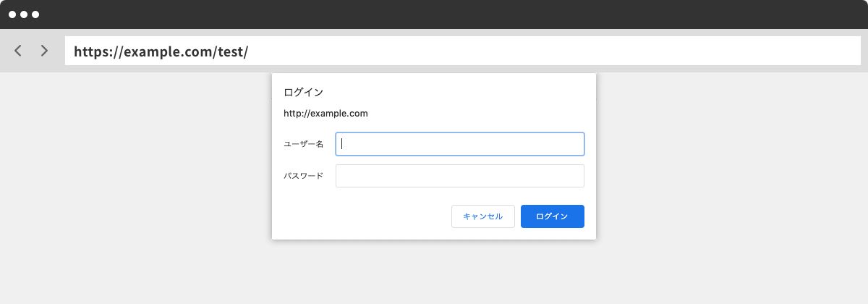This screenshot has height=304, width=868.
Task: Click the first window control dot
Action: (12, 14)
